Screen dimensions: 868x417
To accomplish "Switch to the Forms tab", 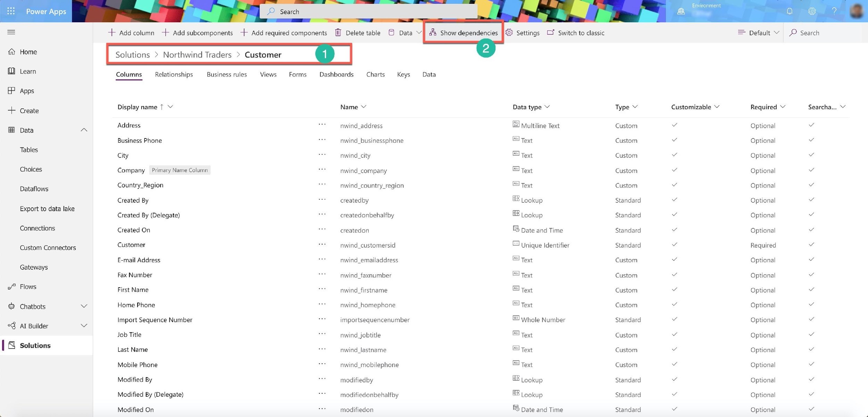I will [298, 74].
